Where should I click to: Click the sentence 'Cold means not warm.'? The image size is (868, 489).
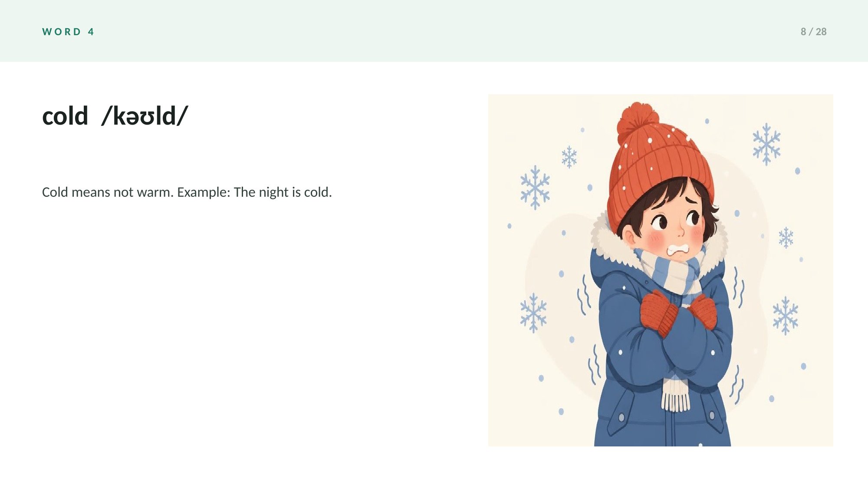tap(108, 192)
